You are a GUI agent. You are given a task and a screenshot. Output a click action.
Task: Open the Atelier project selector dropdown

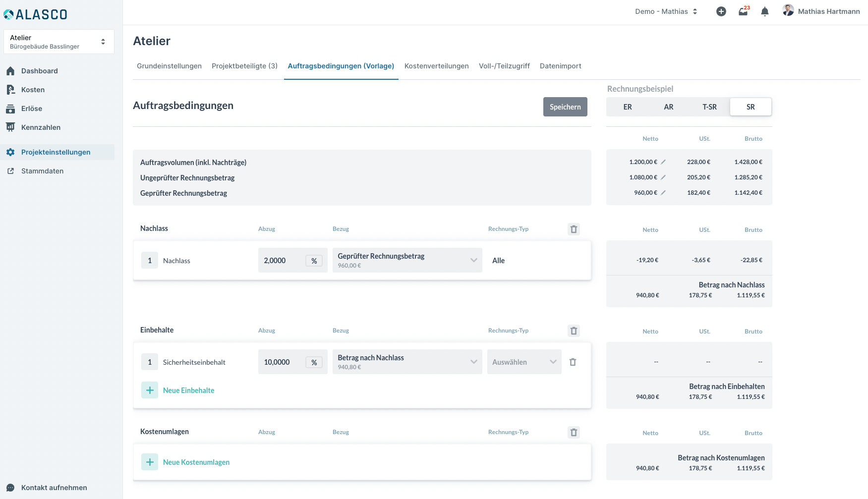pos(58,42)
